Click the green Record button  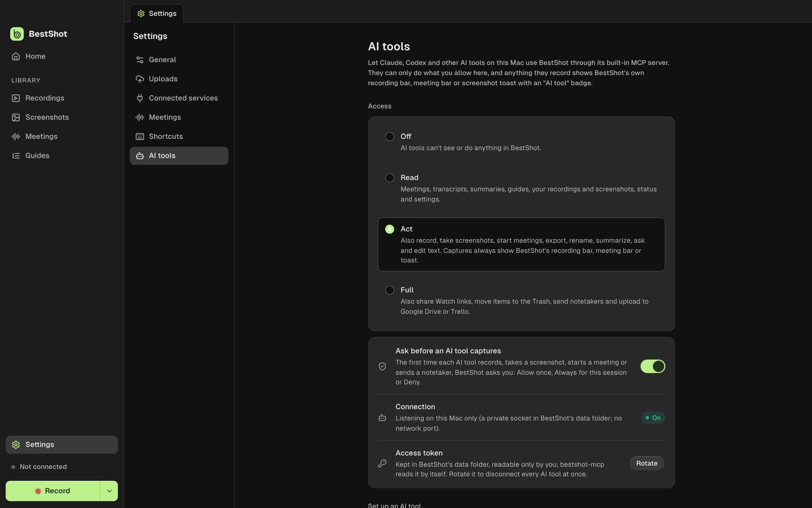coord(53,491)
